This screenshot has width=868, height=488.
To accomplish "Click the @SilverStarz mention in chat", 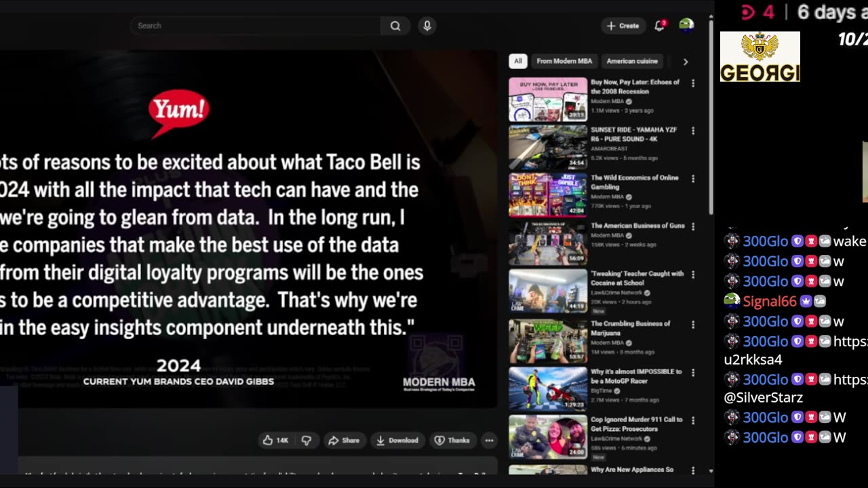I will [764, 398].
